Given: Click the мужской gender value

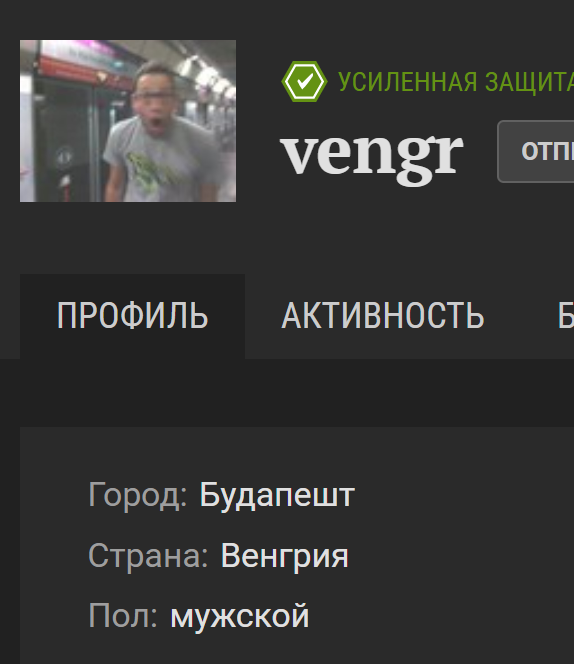Looking at the screenshot, I should 240,616.
